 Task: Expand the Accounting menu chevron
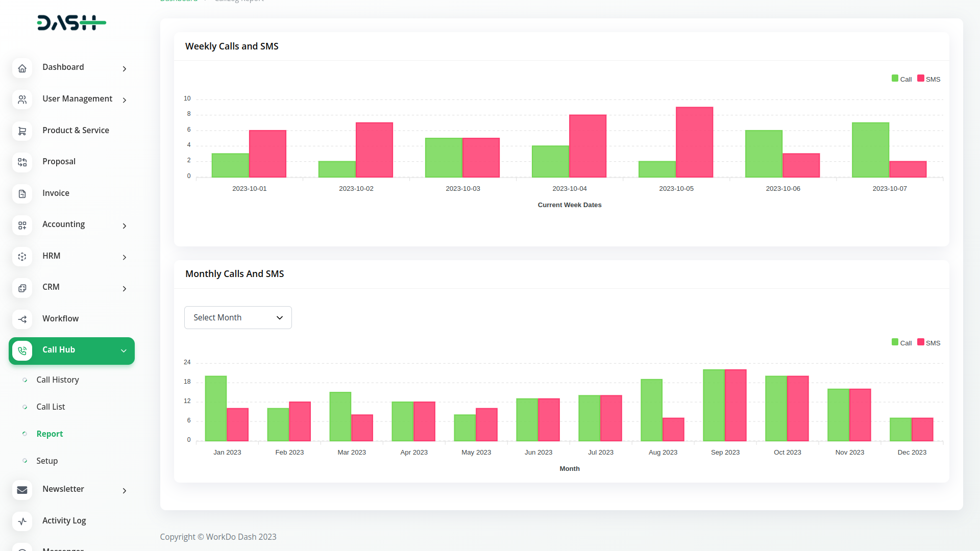[x=124, y=226]
